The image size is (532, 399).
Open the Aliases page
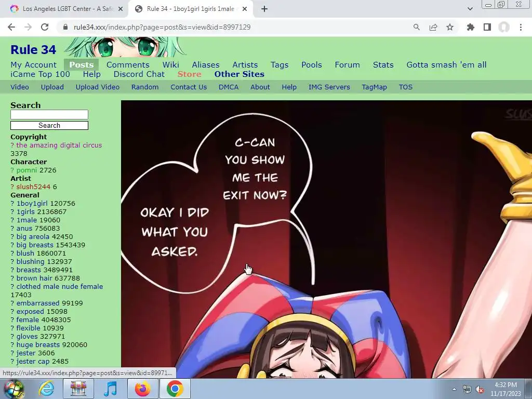[206, 65]
